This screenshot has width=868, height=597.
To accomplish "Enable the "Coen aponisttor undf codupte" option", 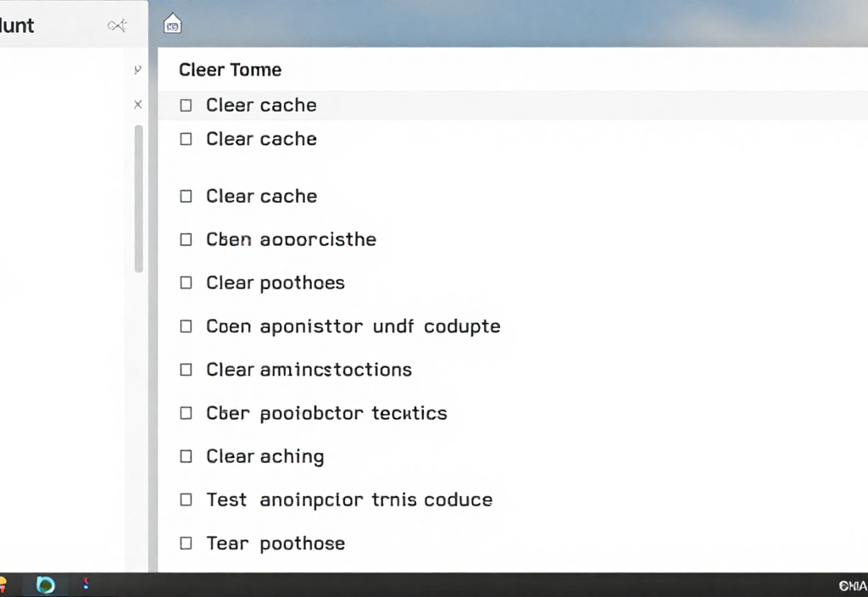I will tap(186, 326).
